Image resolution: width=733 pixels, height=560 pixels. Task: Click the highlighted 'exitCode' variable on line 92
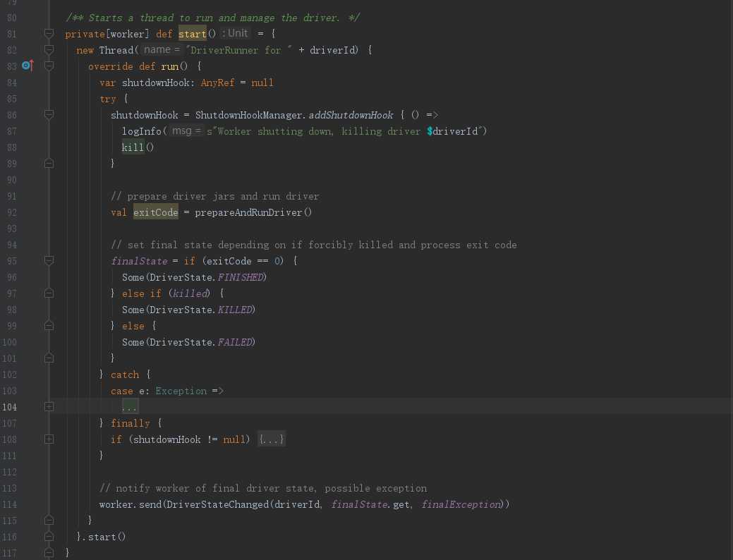(156, 212)
